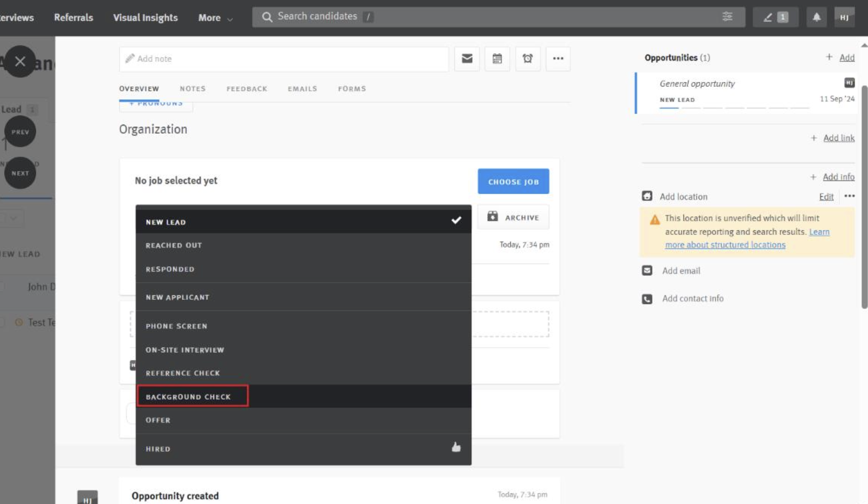The width and height of the screenshot is (868, 504).
Task: Select Background Check stage from dropdown
Action: (x=188, y=396)
